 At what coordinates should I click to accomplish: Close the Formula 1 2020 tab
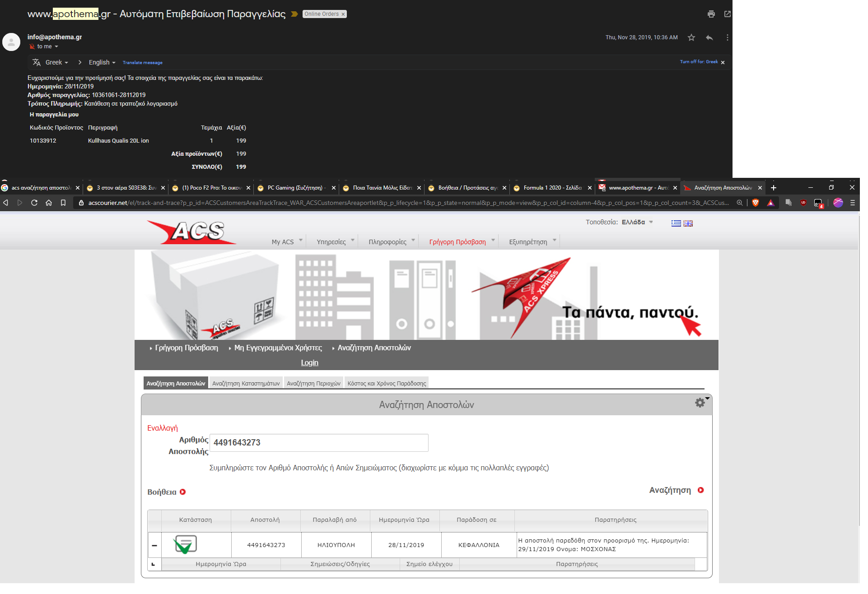[x=589, y=188]
